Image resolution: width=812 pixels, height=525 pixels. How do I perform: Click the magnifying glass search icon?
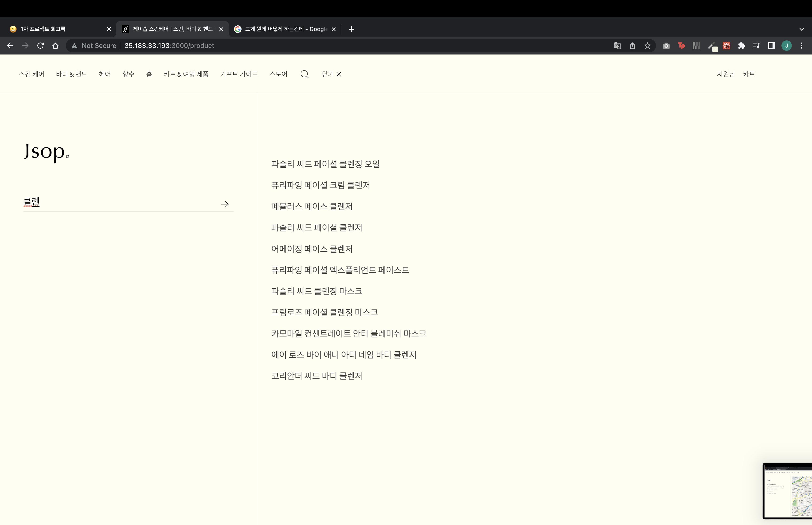[304, 74]
